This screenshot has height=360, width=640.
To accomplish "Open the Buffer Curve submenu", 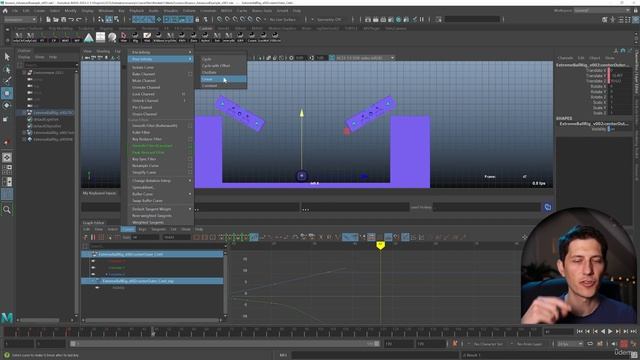I will coord(160,194).
